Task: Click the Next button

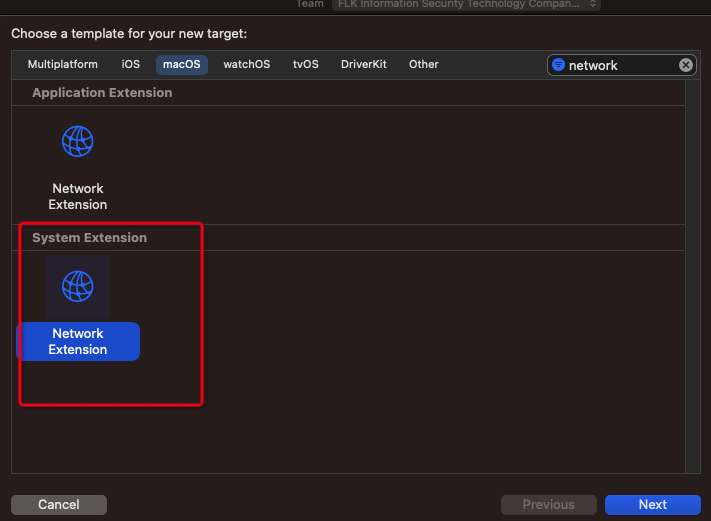Action: click(652, 504)
